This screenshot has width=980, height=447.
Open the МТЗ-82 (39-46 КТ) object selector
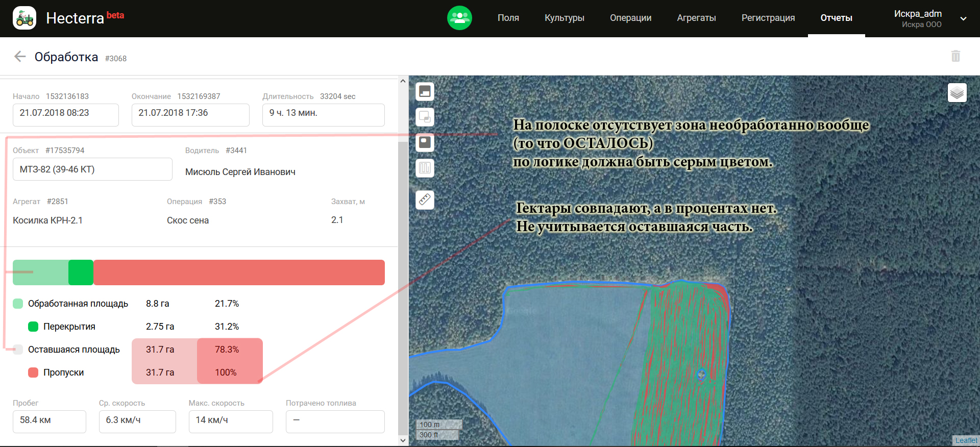[92, 169]
